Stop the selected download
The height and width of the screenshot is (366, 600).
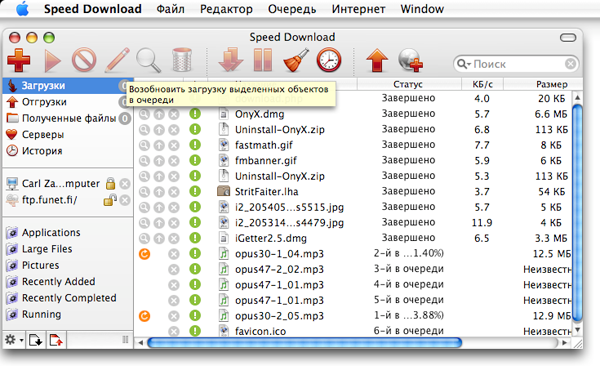tap(84, 60)
